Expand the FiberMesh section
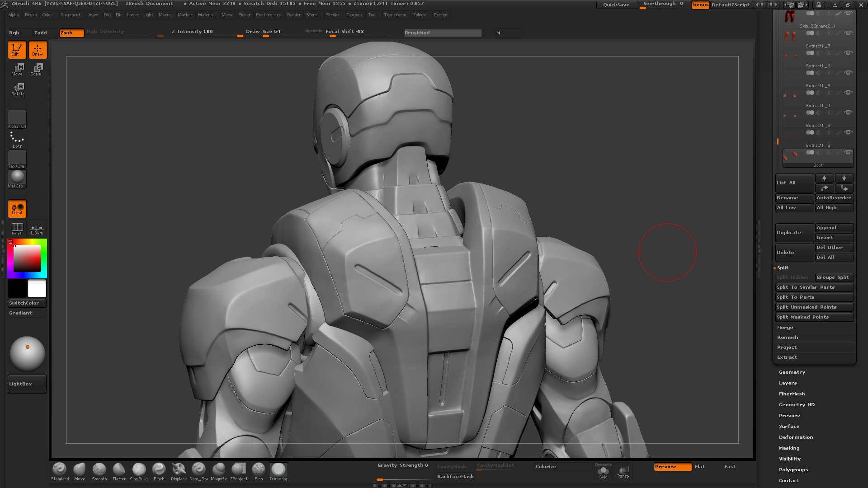The width and height of the screenshot is (868, 488). [792, 394]
